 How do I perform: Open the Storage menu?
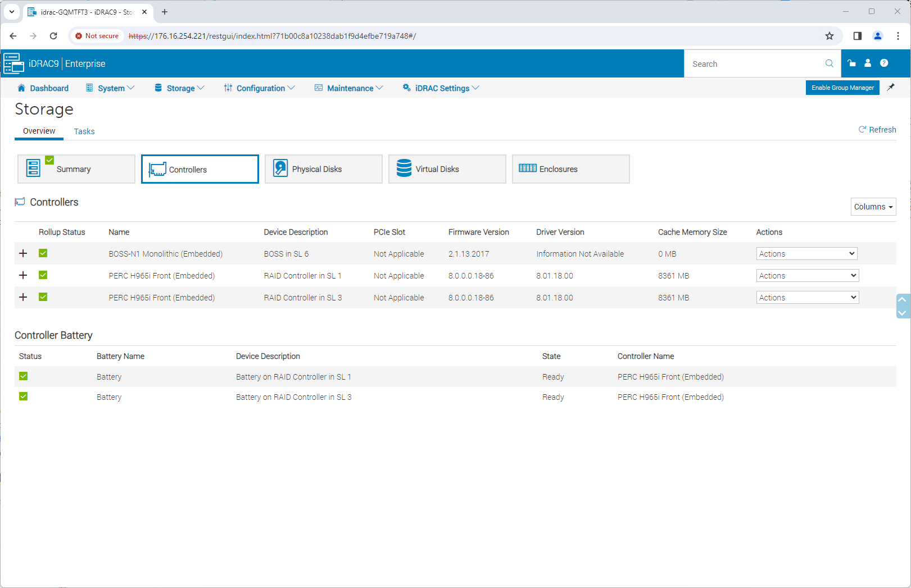click(179, 88)
